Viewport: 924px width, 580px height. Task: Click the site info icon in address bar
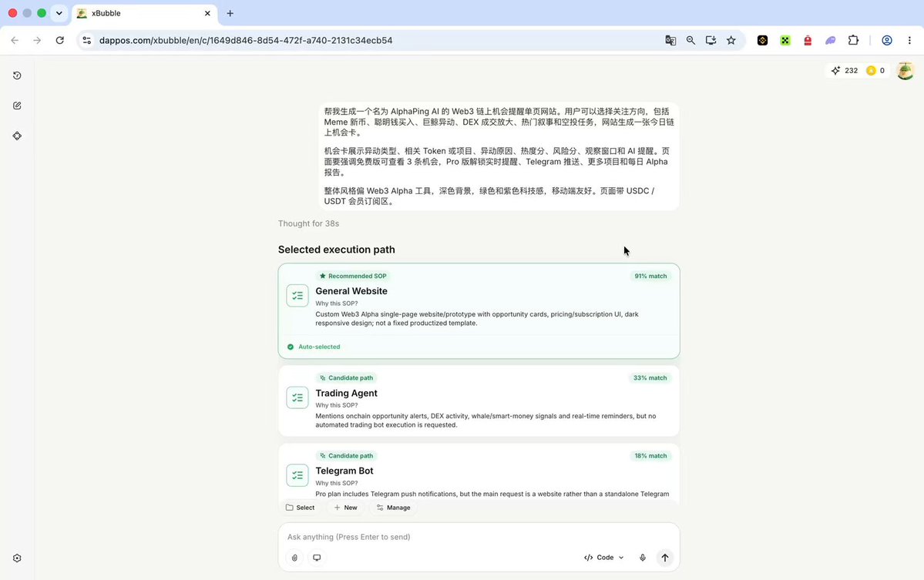[86, 40]
